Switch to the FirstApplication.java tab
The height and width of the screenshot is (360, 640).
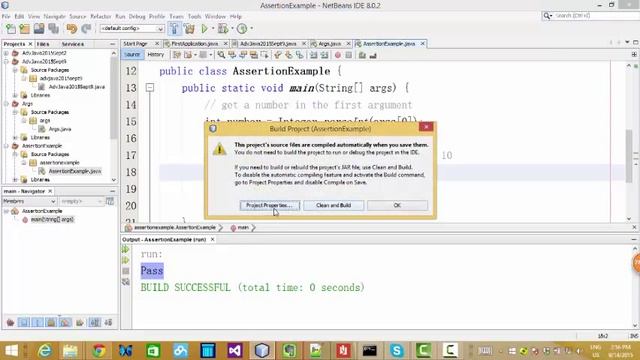[x=194, y=44]
